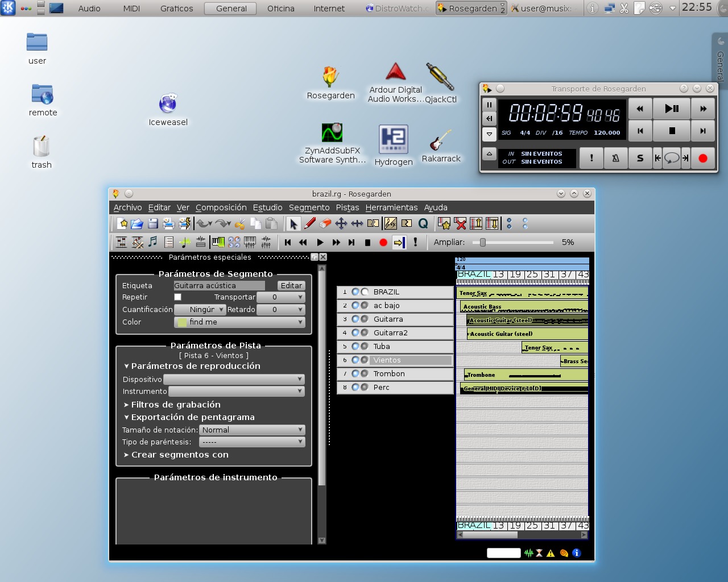Mute the BRAZIL track using its blue LED
728x582 pixels.
point(355,292)
